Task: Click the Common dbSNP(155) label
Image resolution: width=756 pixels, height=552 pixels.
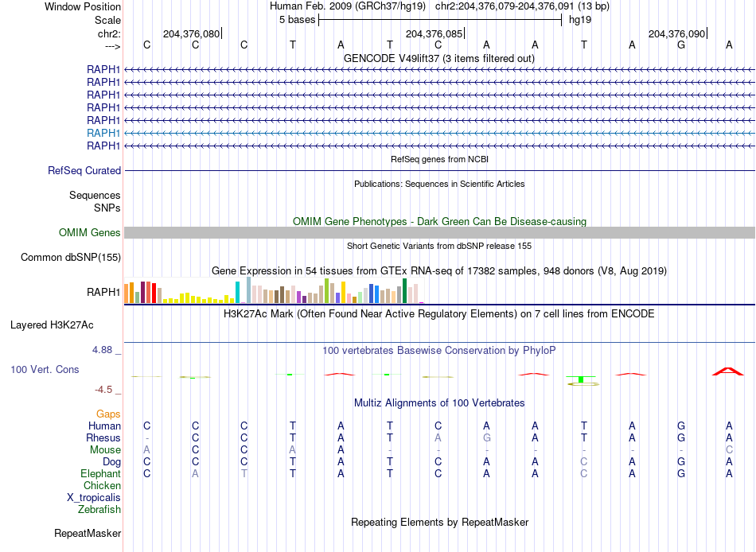Action: click(70, 258)
